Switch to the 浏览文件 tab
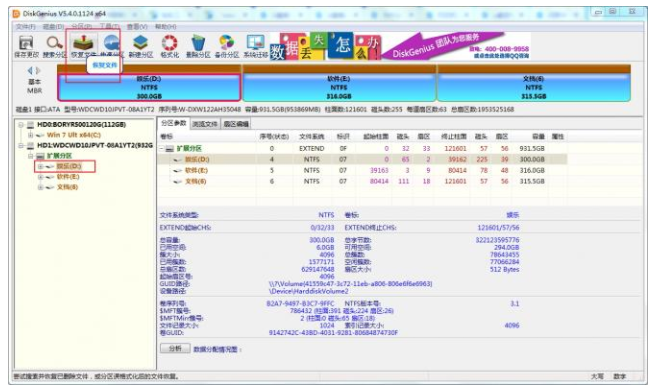The width and height of the screenshot is (656, 390). [x=205, y=124]
